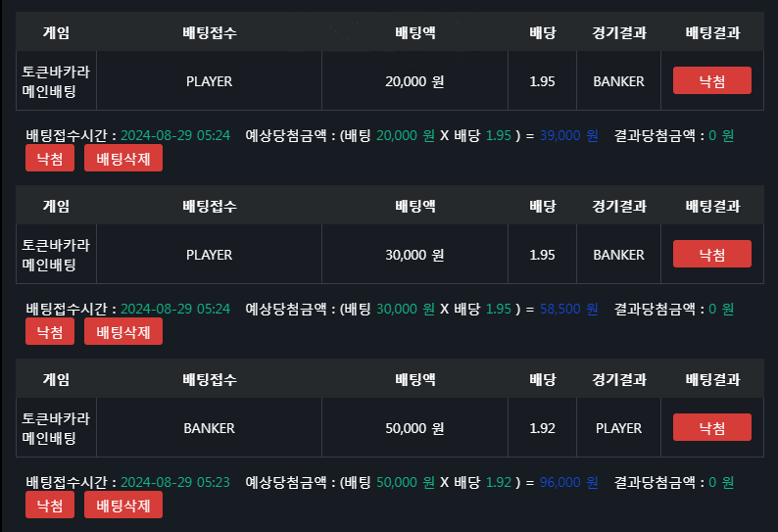Image resolution: width=778 pixels, height=532 pixels.
Task: Click the blue 96,000 원 expected payout
Action: click(x=568, y=482)
